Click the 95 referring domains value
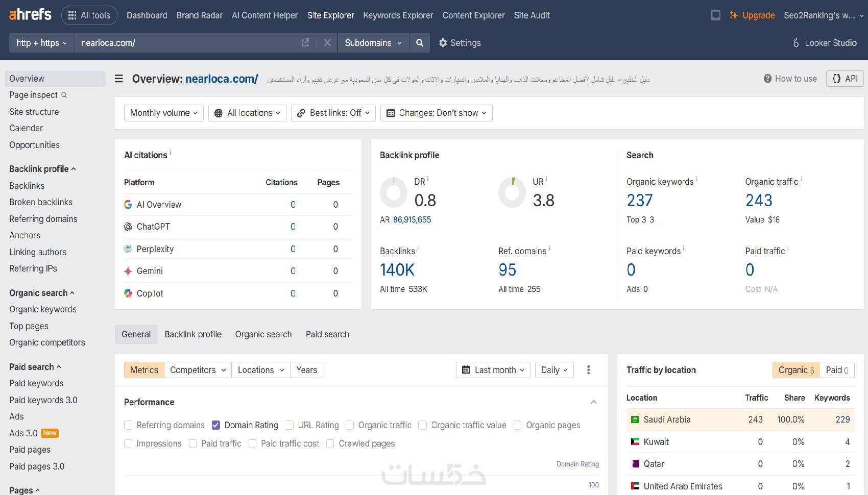 click(x=508, y=269)
